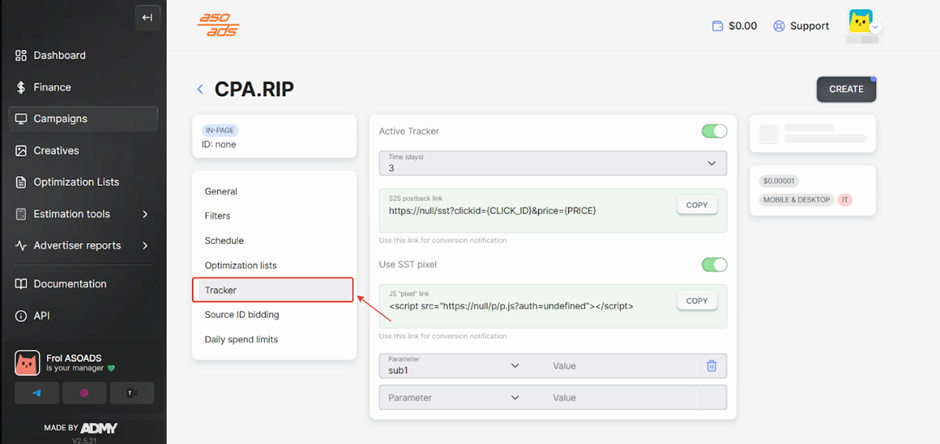Contact the manager via email icon

coord(84,393)
